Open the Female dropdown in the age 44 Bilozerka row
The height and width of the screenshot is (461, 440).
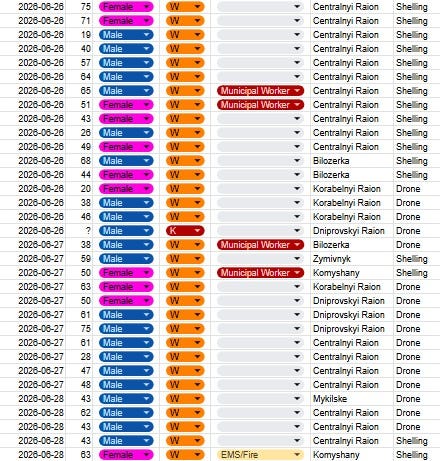[126, 175]
